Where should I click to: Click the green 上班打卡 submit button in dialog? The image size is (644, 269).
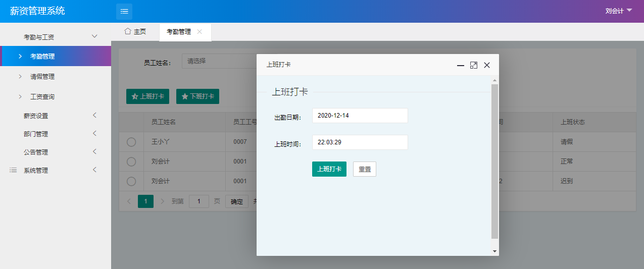(x=329, y=169)
